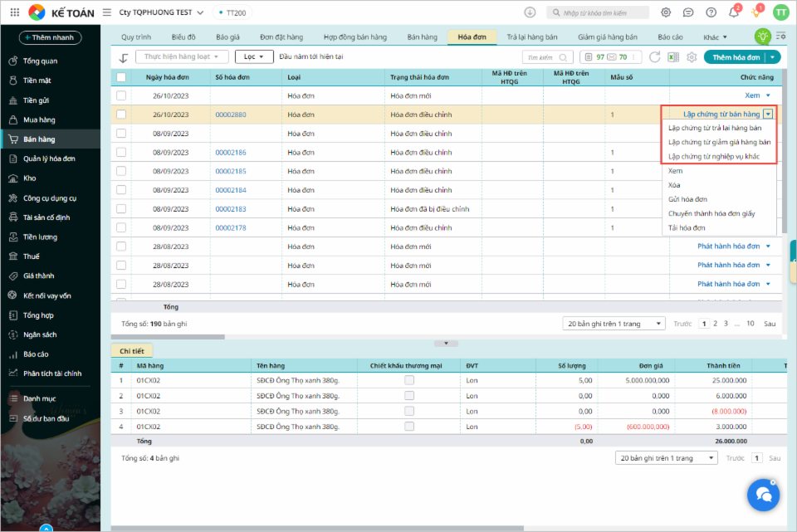This screenshot has width=797, height=532.
Task: Open the settings gear in top header
Action: click(665, 12)
